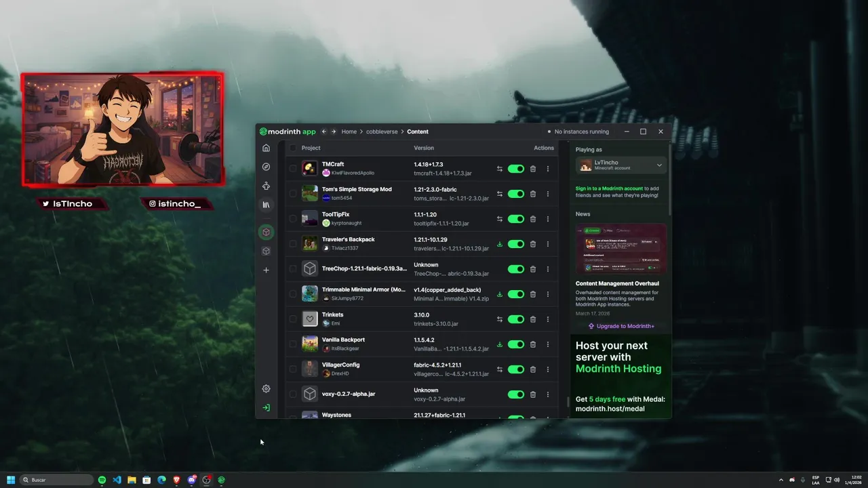Switch version of ToolTipFix
Image resolution: width=868 pixels, height=488 pixels.
pos(500,219)
